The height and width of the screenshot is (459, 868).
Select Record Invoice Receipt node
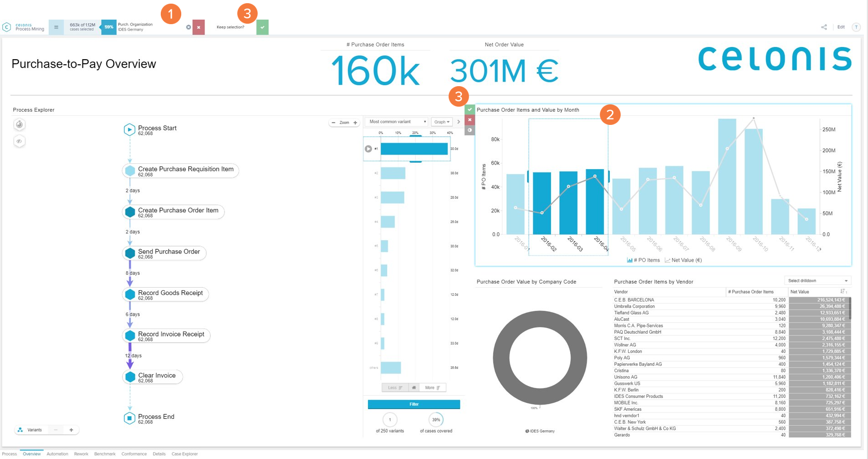[x=166, y=335]
